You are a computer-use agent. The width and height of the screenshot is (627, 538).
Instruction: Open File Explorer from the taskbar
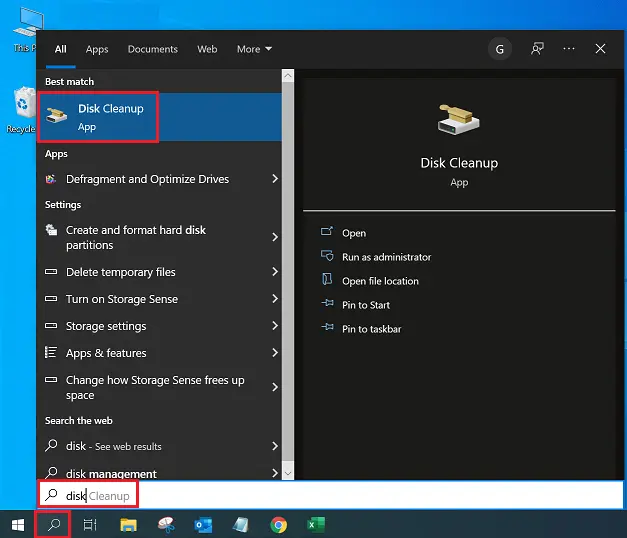coord(128,525)
